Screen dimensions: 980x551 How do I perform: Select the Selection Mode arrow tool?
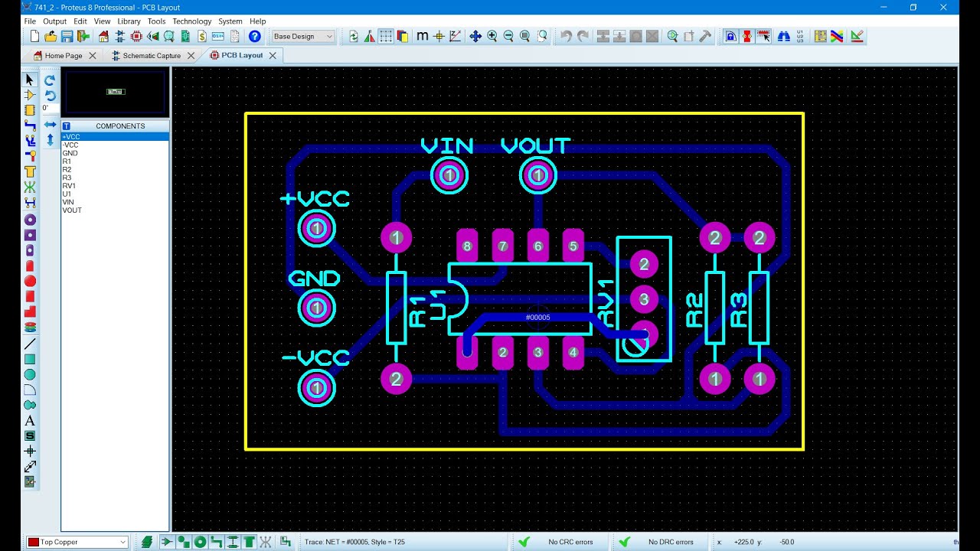point(30,80)
